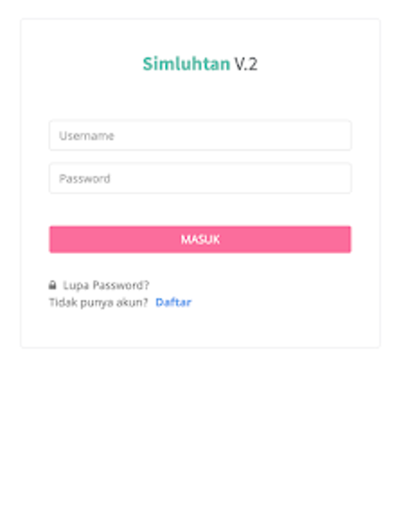Viewport: 399px width, 532px height.
Task: Select the Password placeholder text
Action: pos(84,179)
